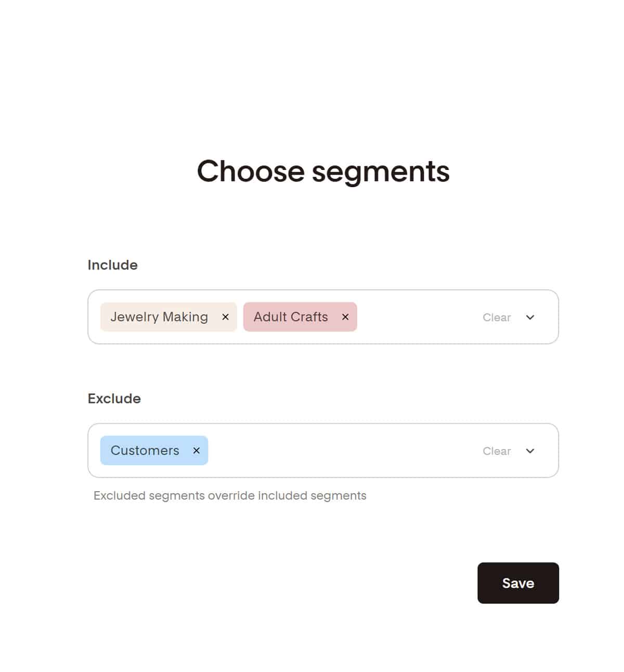Click the word segments in the heading

pos(381,172)
